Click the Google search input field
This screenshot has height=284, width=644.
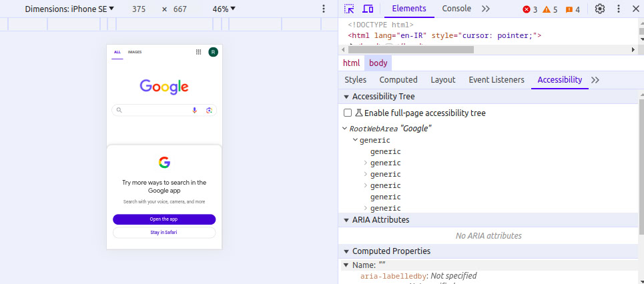click(x=164, y=110)
